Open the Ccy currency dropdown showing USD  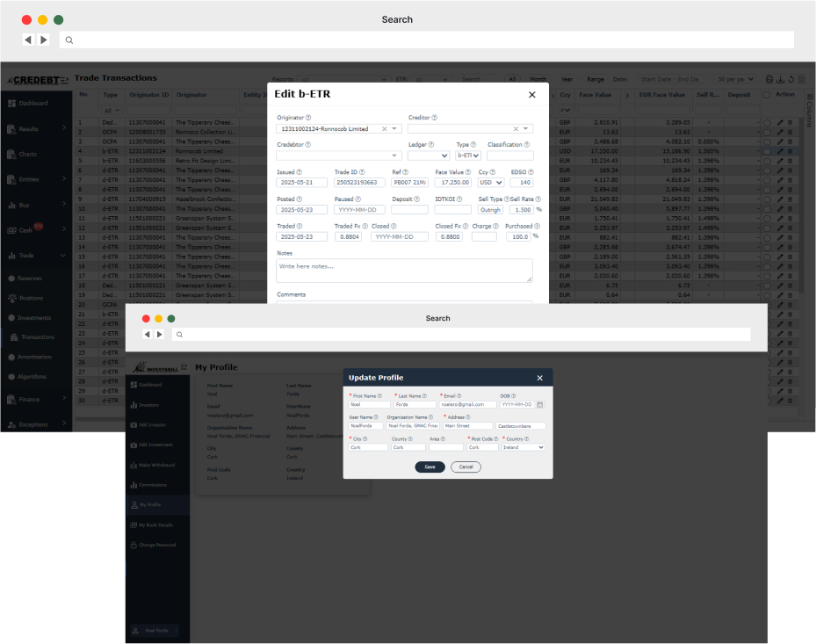point(491,183)
